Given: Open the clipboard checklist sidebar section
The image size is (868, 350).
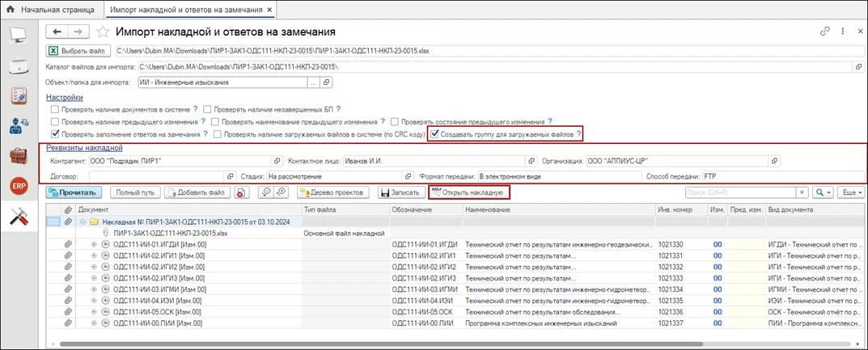Looking at the screenshot, I should coord(18,95).
